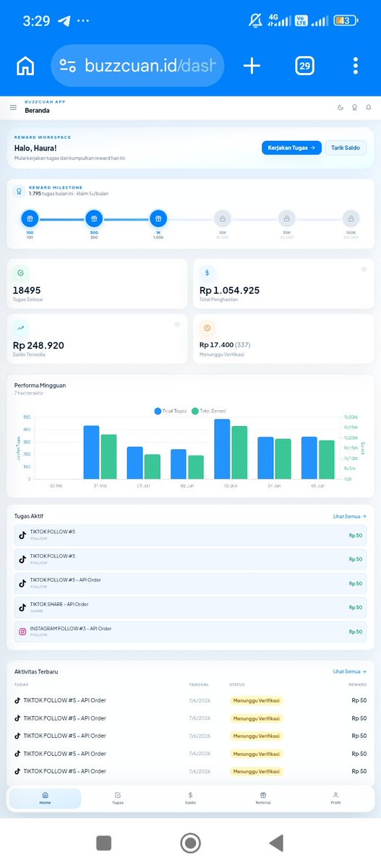381x868 pixels.
Task: Switch to the Profil bottom tab
Action: pyautogui.click(x=335, y=799)
